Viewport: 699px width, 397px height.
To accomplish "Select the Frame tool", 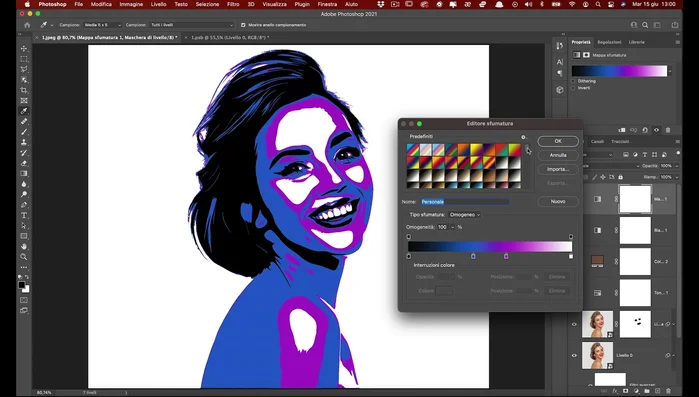I will [24, 101].
